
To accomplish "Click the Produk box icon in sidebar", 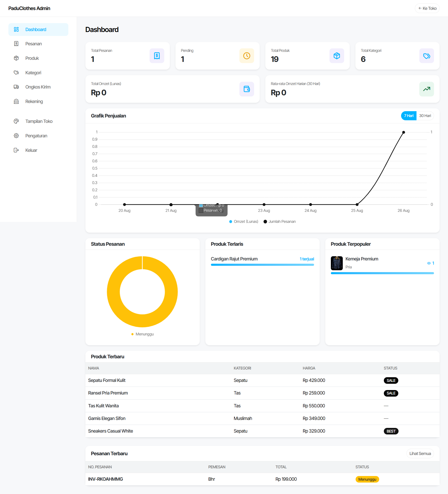I will (x=16, y=58).
